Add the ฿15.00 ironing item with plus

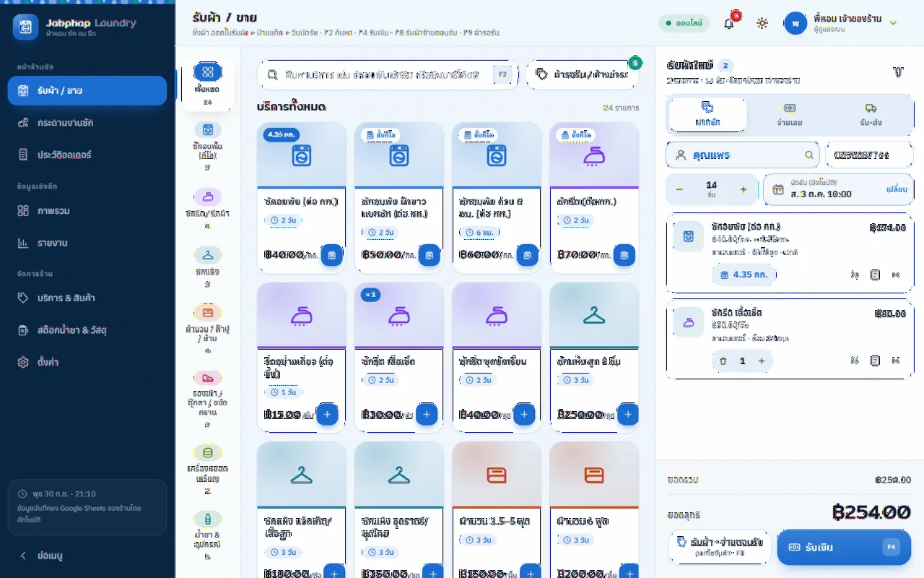click(327, 415)
